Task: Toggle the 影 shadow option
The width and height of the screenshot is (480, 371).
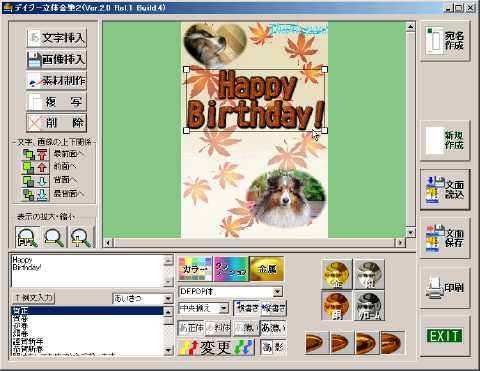Action: (273, 347)
